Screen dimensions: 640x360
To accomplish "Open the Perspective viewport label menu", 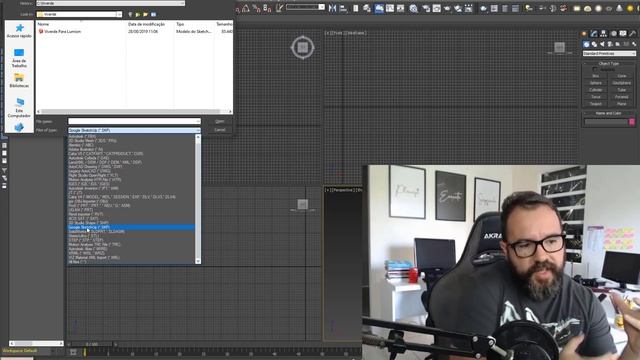I will 344,190.
